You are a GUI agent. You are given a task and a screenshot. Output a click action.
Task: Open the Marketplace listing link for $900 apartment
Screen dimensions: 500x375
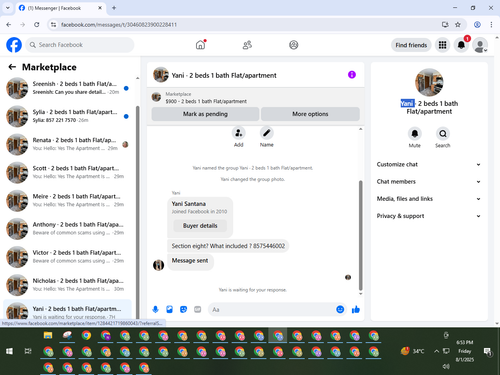pyautogui.click(x=206, y=101)
